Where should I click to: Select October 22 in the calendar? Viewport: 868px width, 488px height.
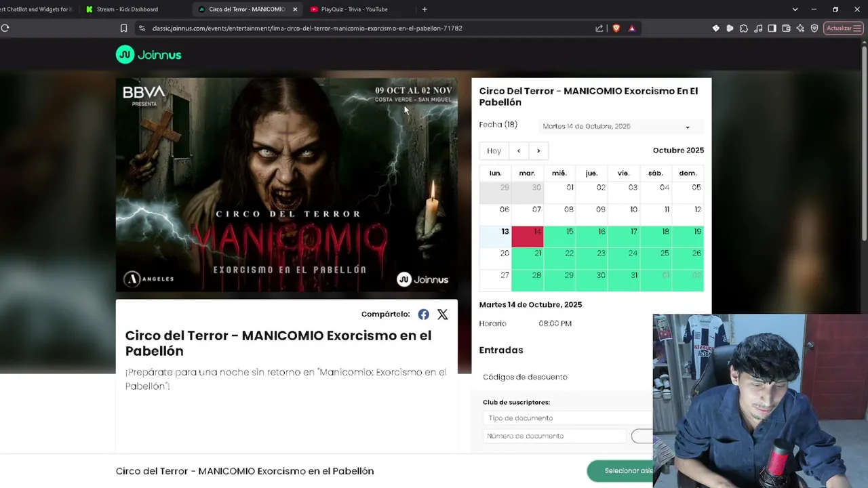click(x=559, y=259)
